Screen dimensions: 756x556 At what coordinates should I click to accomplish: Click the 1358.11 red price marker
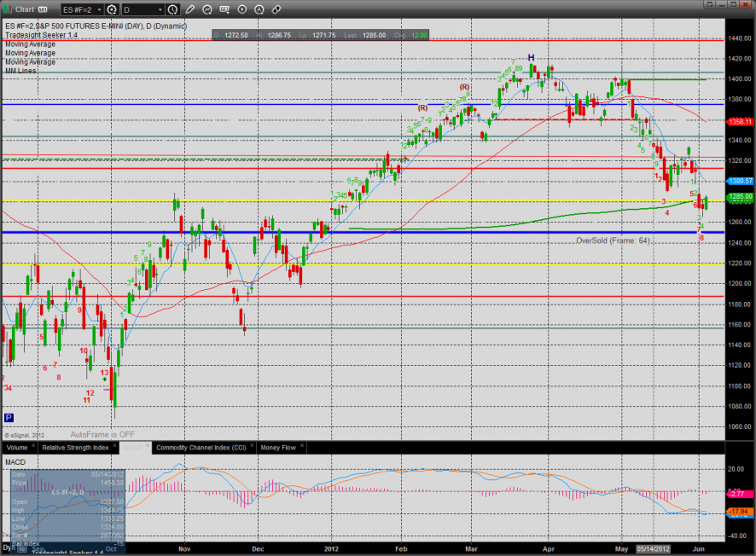[740, 122]
